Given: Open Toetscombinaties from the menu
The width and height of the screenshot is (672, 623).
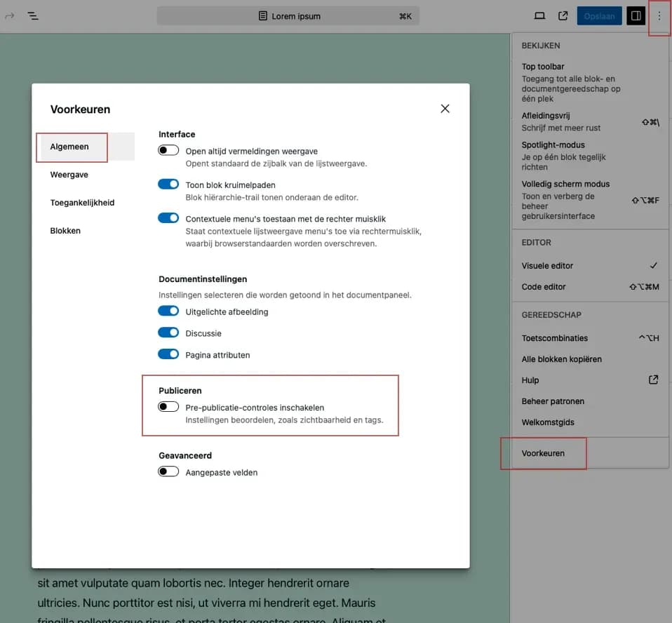Looking at the screenshot, I should pos(590,338).
